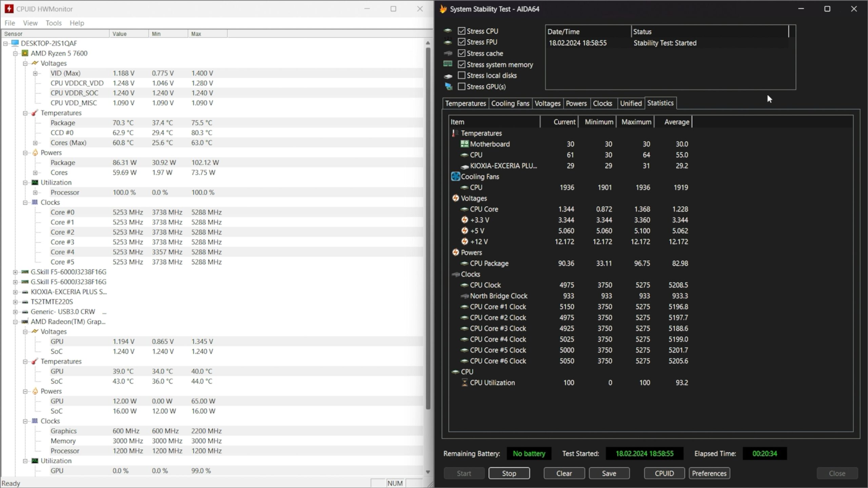Click the TS2TMTE220S drive icon
The width and height of the screenshot is (868, 488).
pos(25,302)
